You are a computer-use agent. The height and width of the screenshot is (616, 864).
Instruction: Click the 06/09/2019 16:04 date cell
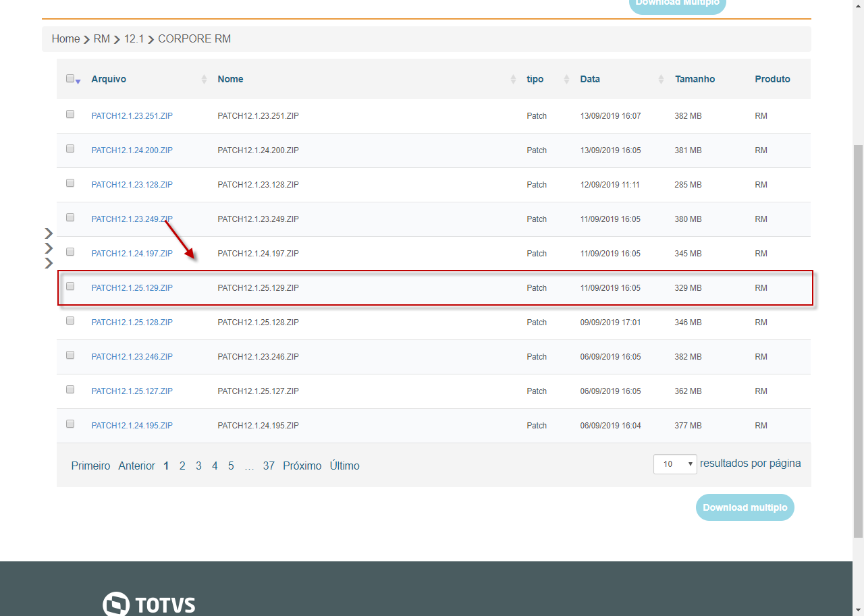pyautogui.click(x=610, y=426)
